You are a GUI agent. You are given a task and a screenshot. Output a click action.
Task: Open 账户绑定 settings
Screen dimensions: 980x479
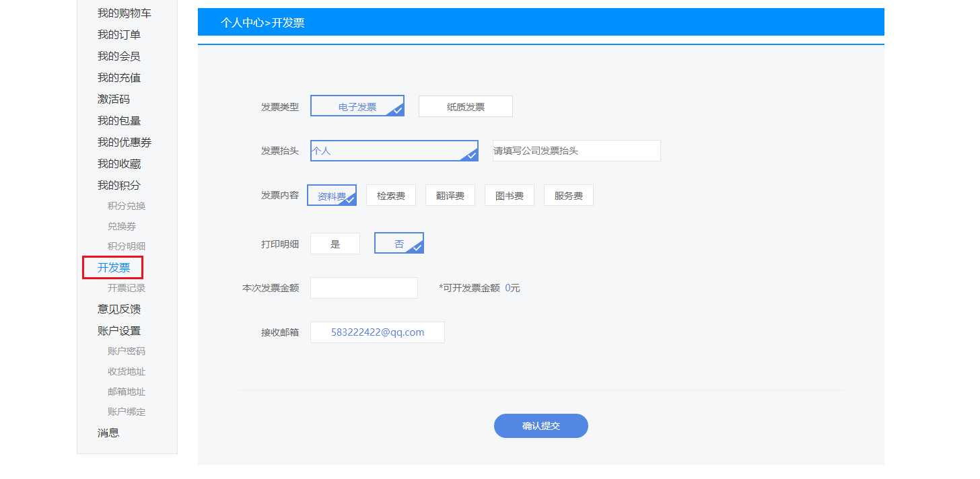pos(127,412)
